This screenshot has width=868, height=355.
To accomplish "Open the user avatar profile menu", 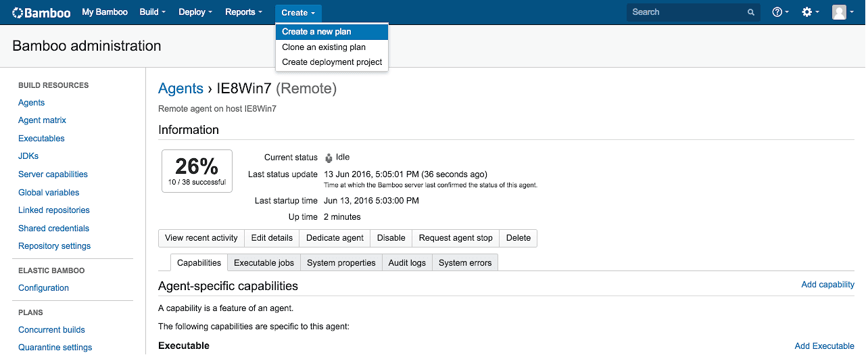I will click(842, 12).
